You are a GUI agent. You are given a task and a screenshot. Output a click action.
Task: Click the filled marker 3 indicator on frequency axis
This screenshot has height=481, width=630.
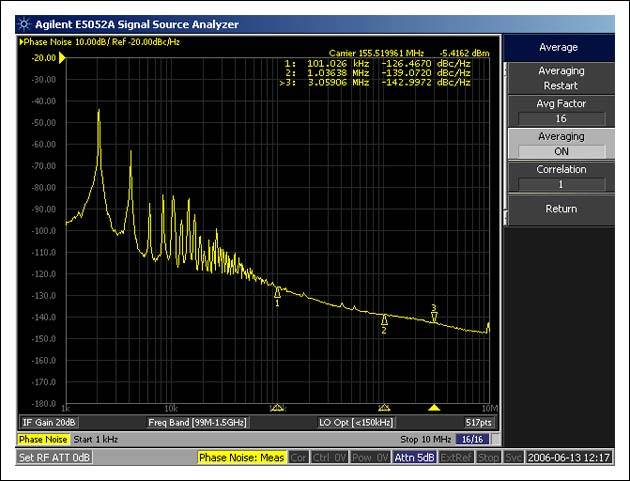click(x=434, y=408)
